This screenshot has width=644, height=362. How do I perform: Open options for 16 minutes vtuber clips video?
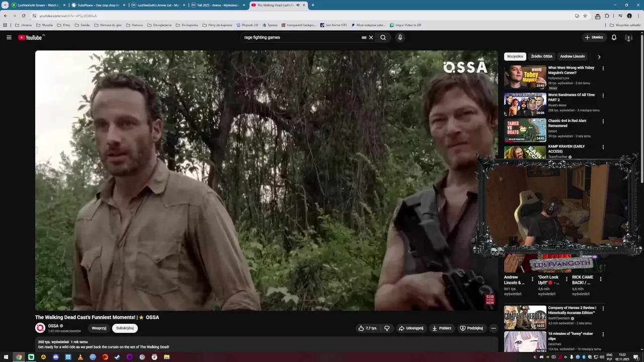pyautogui.click(x=603, y=335)
